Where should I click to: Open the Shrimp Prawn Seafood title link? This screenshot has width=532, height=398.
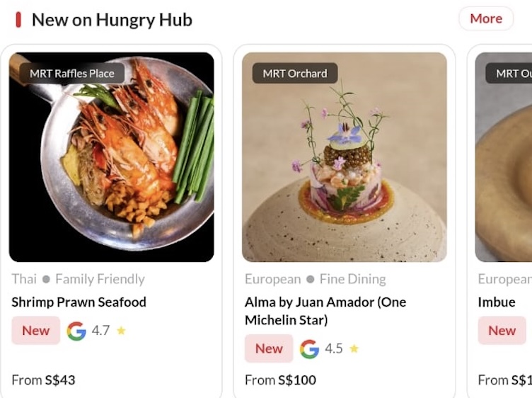point(79,302)
